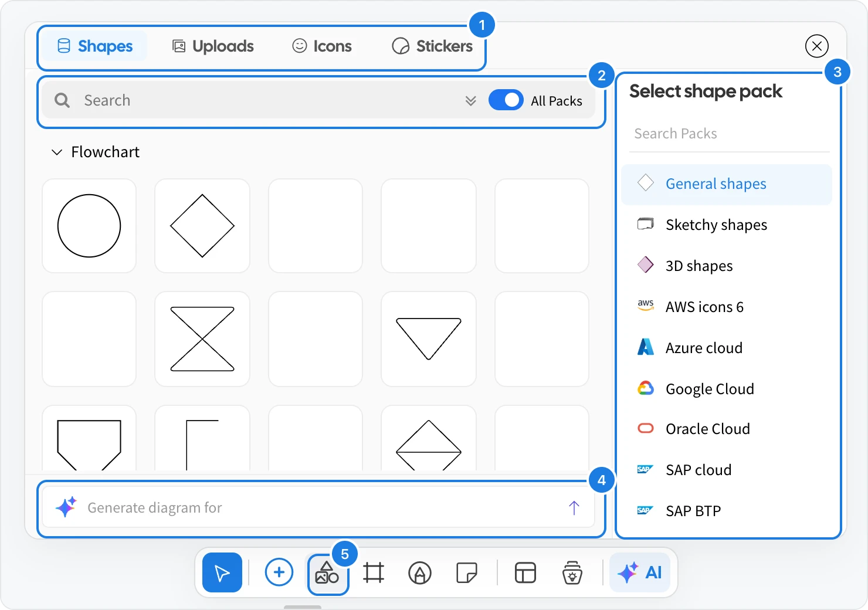Switch to the Stickers tab

point(432,46)
